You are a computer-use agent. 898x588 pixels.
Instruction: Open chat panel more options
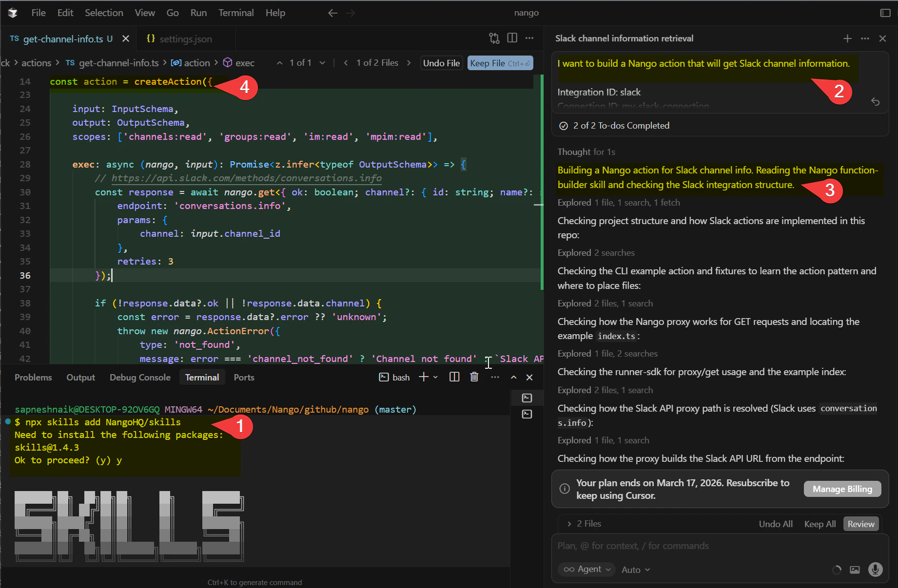(865, 38)
